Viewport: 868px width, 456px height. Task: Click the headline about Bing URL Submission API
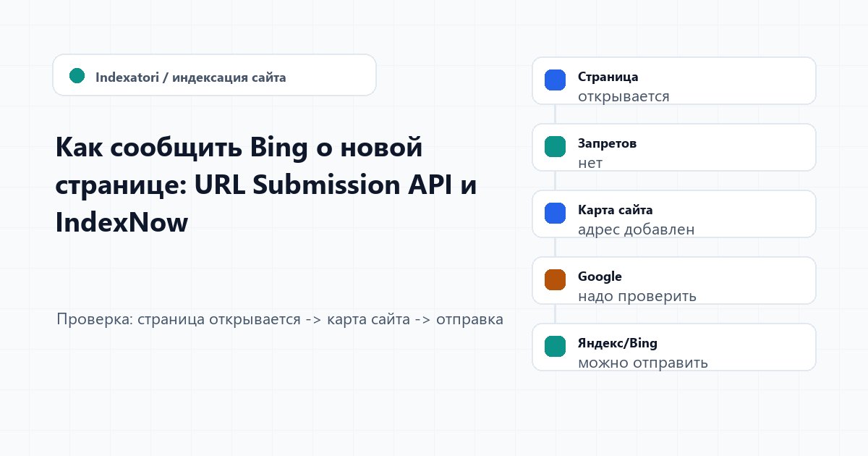tap(266, 185)
